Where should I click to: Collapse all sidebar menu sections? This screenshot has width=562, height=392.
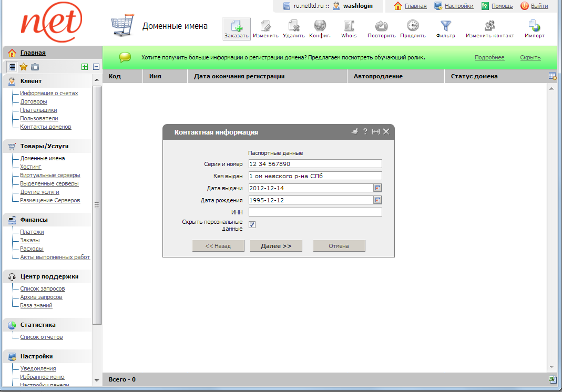[x=96, y=67]
